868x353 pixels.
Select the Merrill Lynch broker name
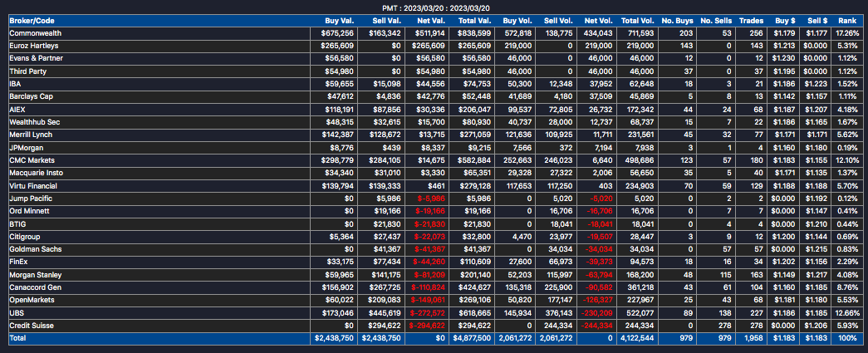pyautogui.click(x=31, y=135)
